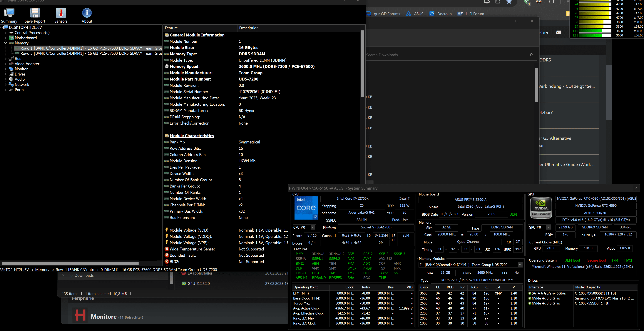This screenshot has width=644, height=331.
Task: Expand the Video Adapter tree node
Action: 6,64
